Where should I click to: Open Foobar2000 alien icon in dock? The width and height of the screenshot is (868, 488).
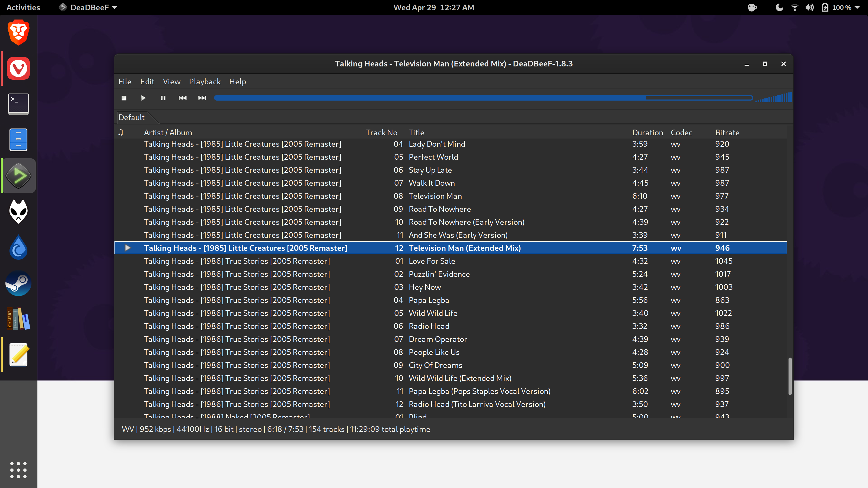click(x=18, y=211)
